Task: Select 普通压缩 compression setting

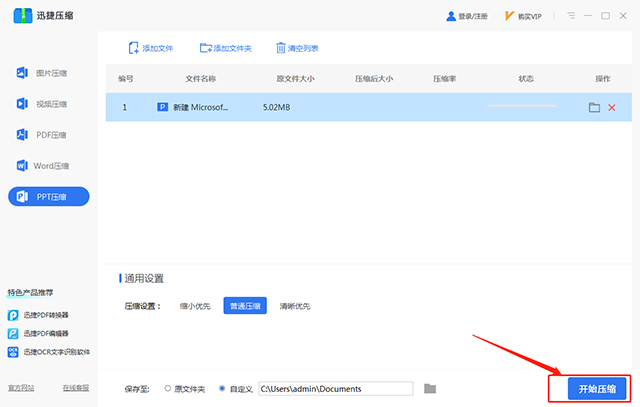Action: 245,306
